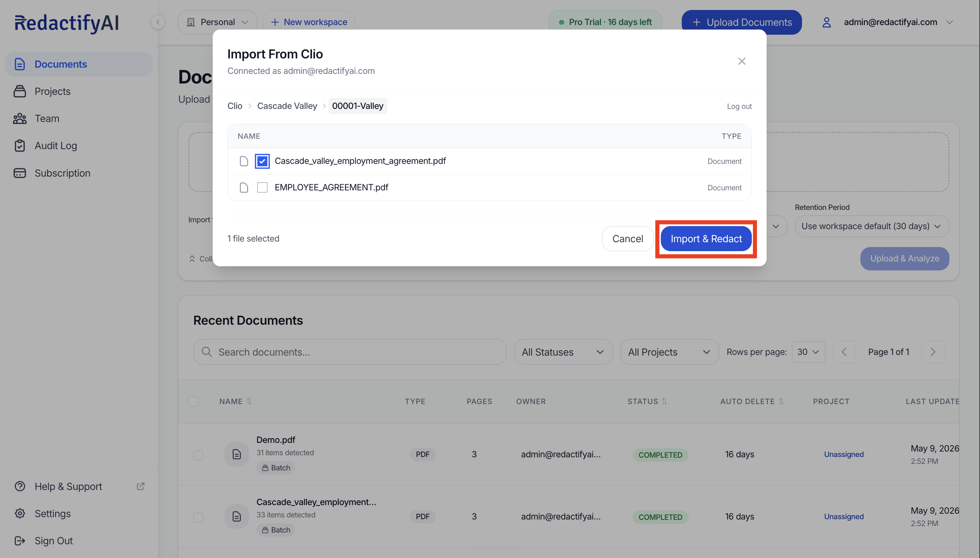Click the Help question-mark icon

pos(20,486)
